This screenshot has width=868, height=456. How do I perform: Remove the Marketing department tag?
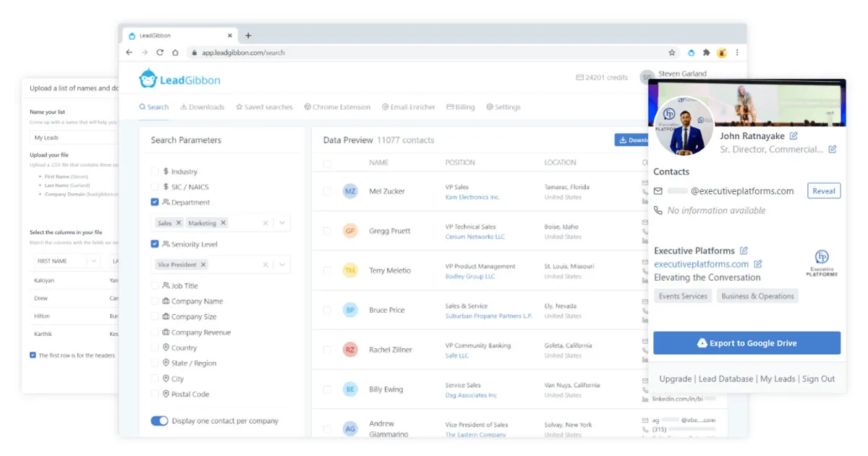224,223
